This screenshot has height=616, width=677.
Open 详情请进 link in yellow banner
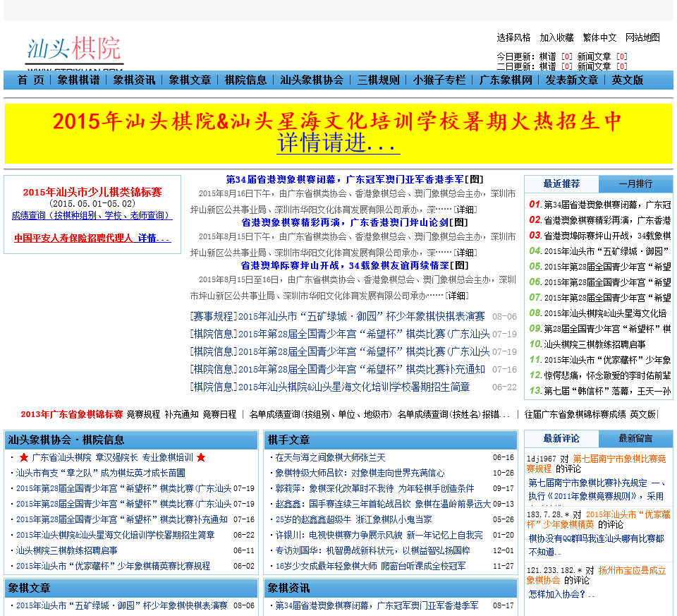pos(338,143)
